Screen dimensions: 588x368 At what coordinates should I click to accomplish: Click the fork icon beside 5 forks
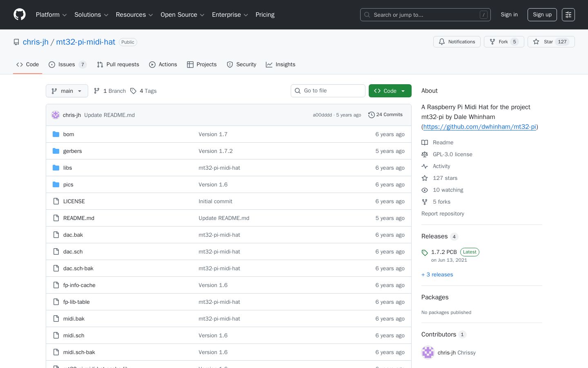pyautogui.click(x=425, y=202)
